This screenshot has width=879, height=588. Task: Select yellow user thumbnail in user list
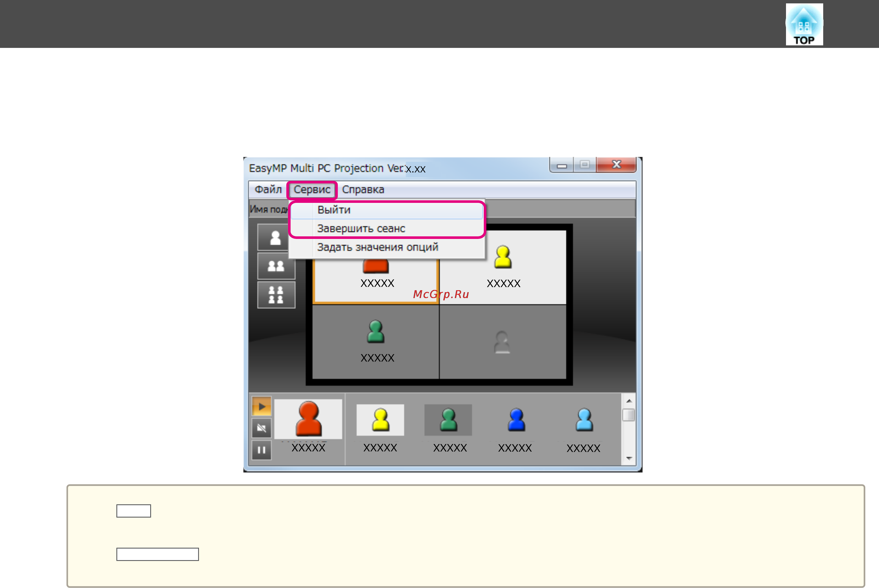(380, 420)
